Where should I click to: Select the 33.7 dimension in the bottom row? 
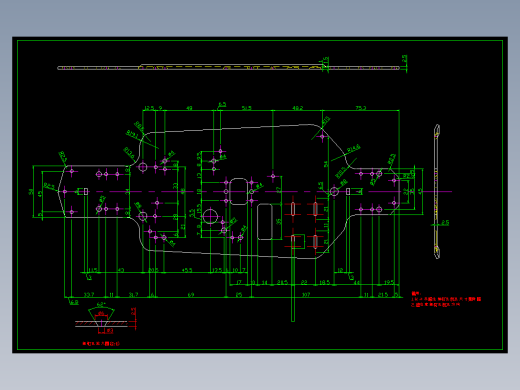89,295
